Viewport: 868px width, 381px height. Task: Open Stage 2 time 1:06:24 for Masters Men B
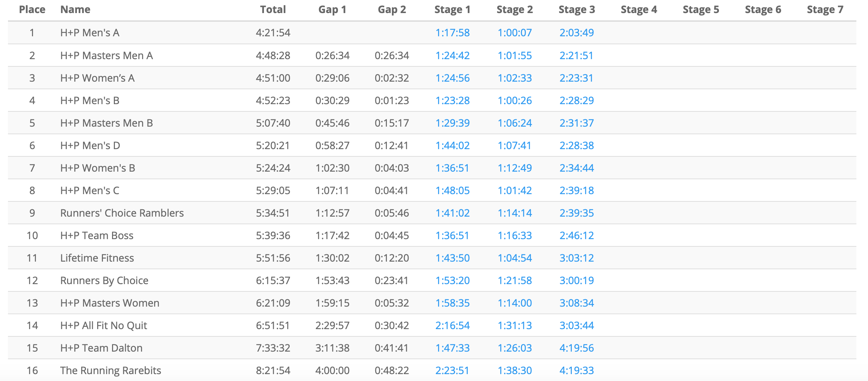(514, 123)
